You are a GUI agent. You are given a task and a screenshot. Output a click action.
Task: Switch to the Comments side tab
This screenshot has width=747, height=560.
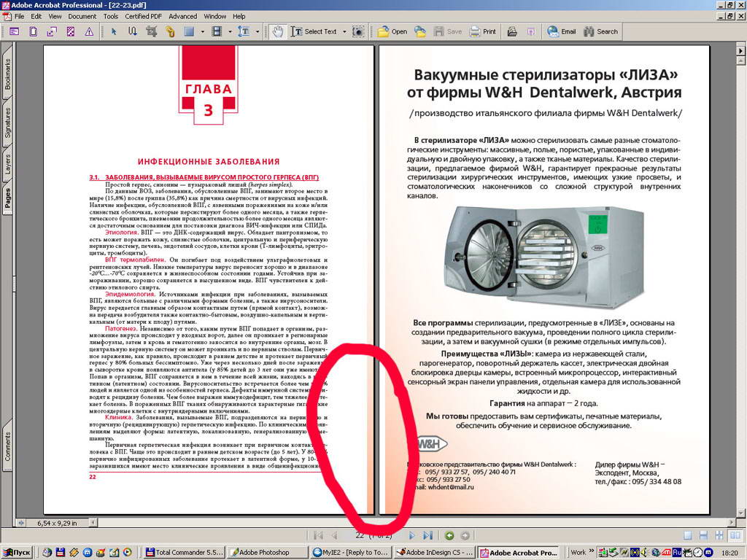coord(7,446)
